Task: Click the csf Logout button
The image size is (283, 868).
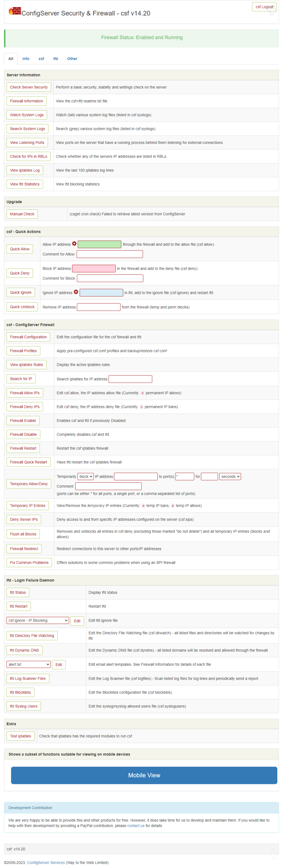Action: click(x=264, y=7)
